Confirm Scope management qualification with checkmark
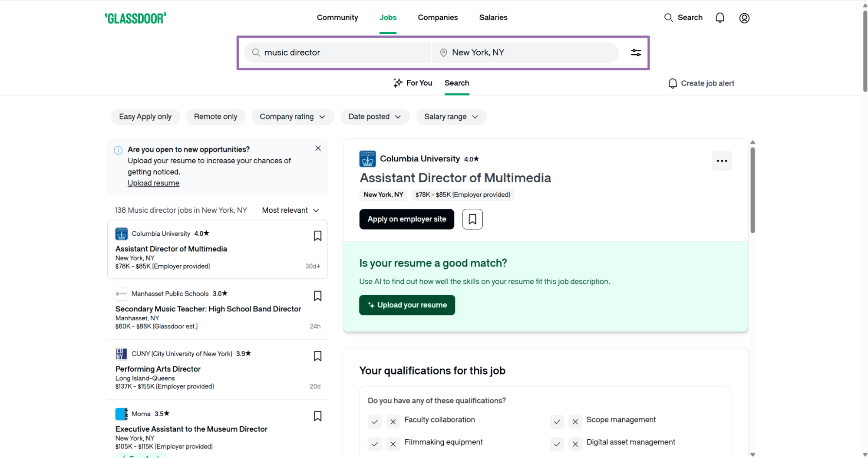Viewport: 868px width, 458px height. tap(557, 422)
